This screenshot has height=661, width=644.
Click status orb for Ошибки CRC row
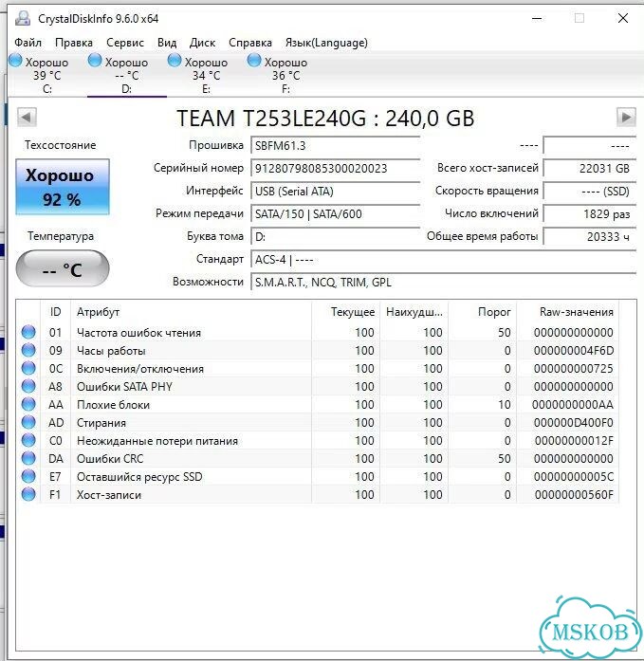(28, 458)
